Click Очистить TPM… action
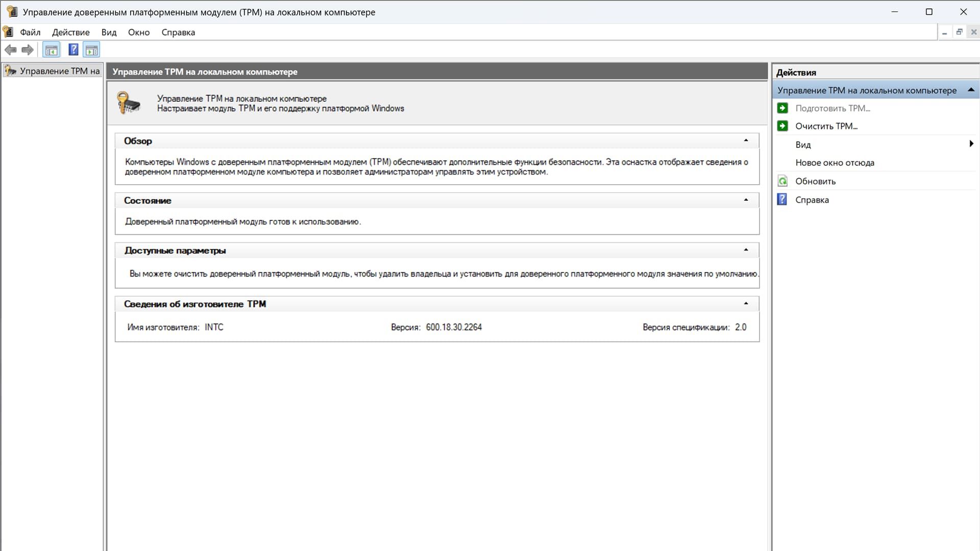 826,126
